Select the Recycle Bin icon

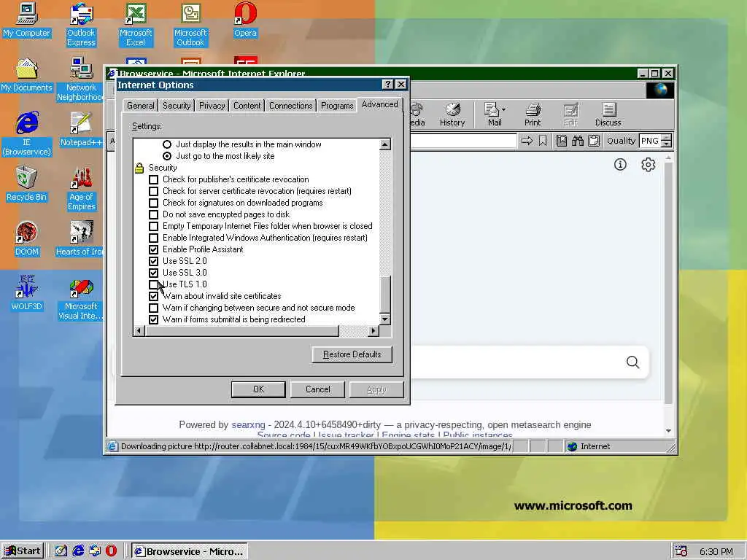pyautogui.click(x=27, y=184)
